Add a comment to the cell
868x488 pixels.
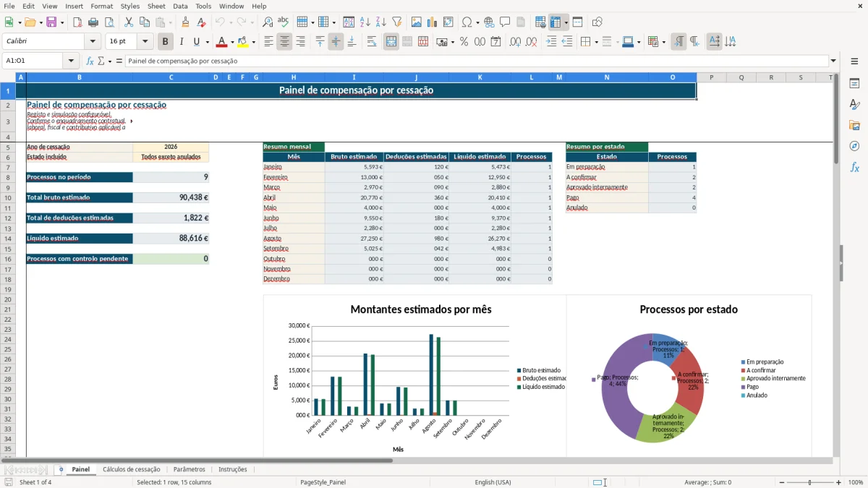tap(505, 22)
